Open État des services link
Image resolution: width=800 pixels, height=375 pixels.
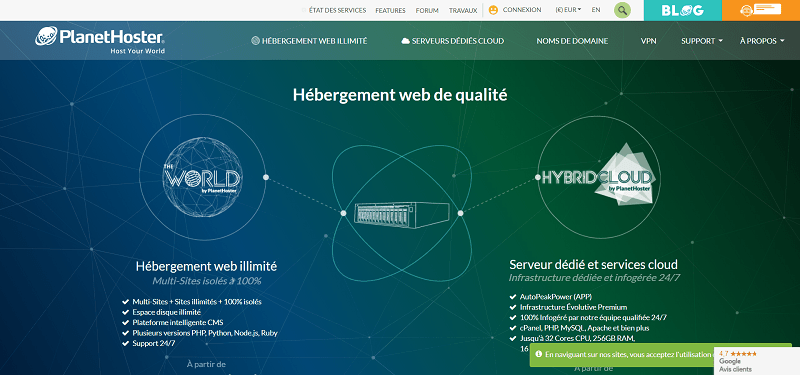pyautogui.click(x=337, y=10)
